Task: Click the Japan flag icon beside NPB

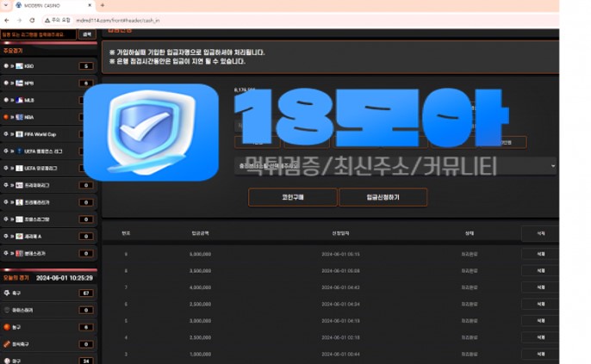Action: pyautogui.click(x=19, y=83)
